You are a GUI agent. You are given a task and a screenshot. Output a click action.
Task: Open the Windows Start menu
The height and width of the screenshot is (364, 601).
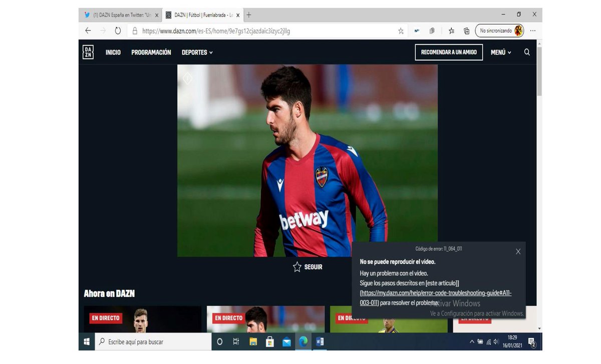[x=86, y=341]
